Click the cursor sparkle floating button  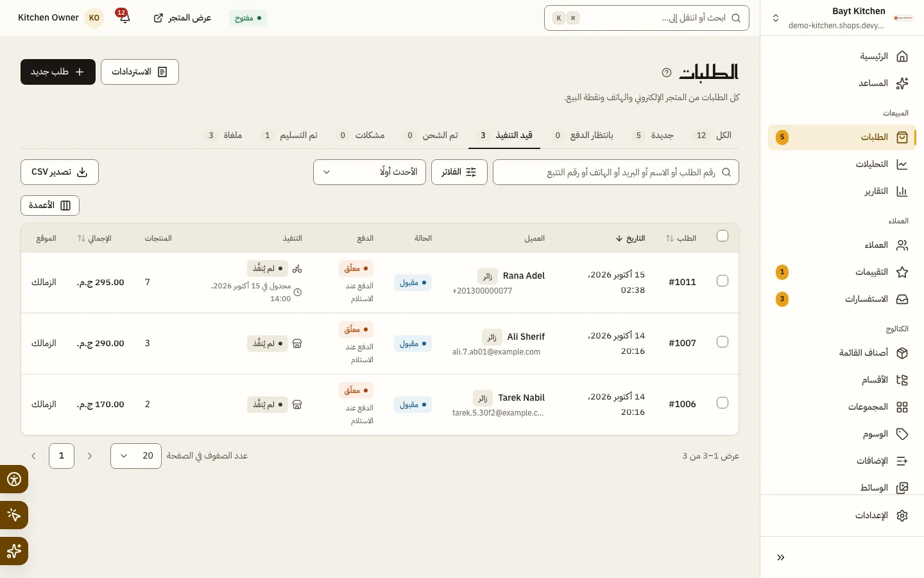[14, 515]
